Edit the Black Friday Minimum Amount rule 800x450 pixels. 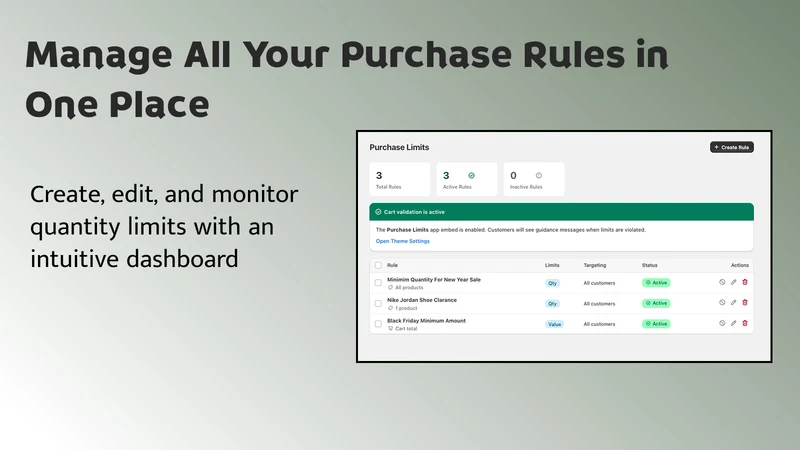pos(733,323)
